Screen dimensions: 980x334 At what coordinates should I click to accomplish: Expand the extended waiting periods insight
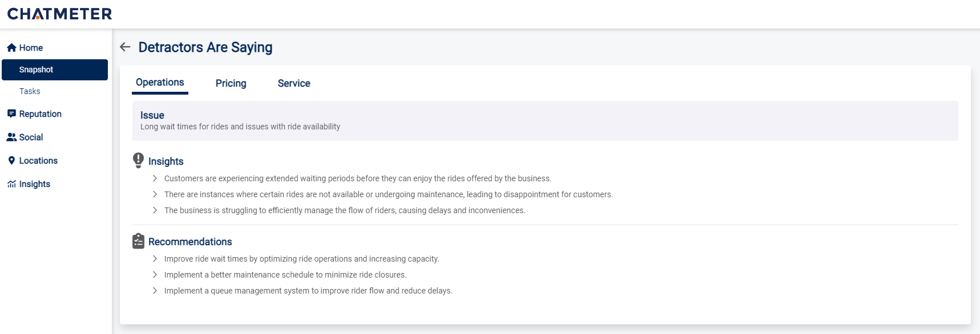click(x=155, y=178)
